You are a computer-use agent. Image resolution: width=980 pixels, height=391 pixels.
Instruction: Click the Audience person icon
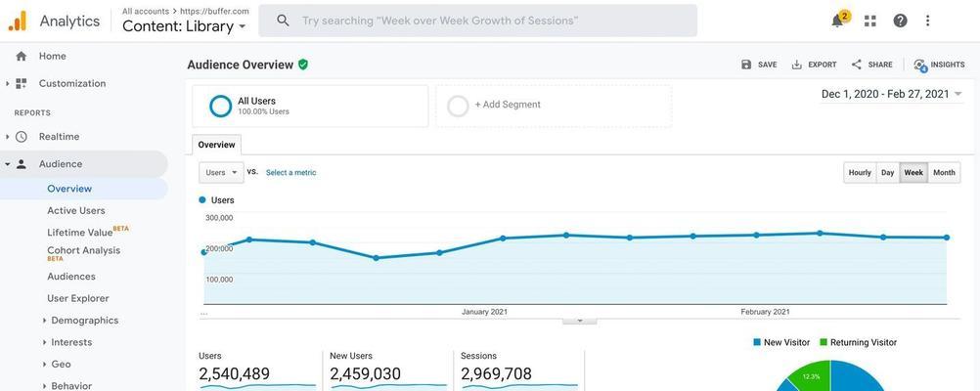22,164
